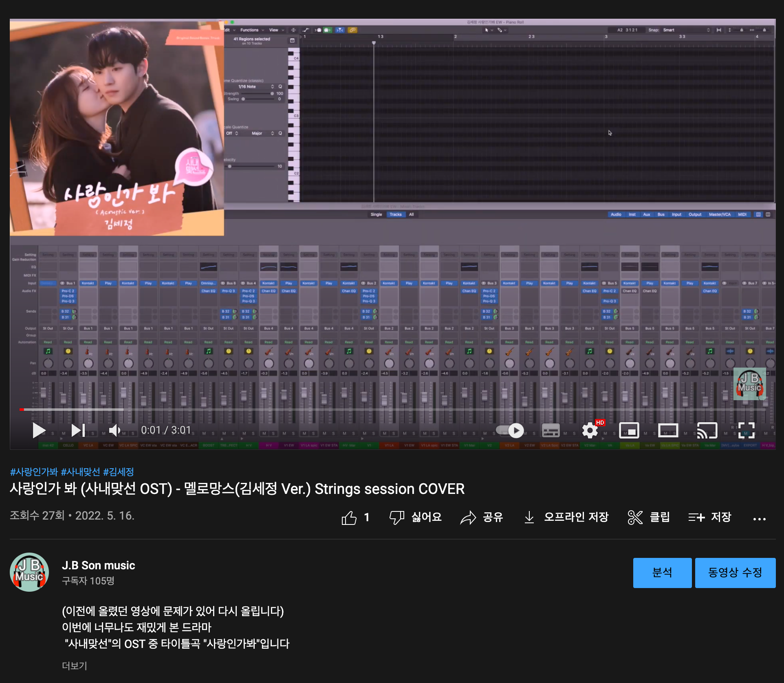This screenshot has width=784, height=683.
Task: Click the cast to TV icon
Action: point(707,430)
